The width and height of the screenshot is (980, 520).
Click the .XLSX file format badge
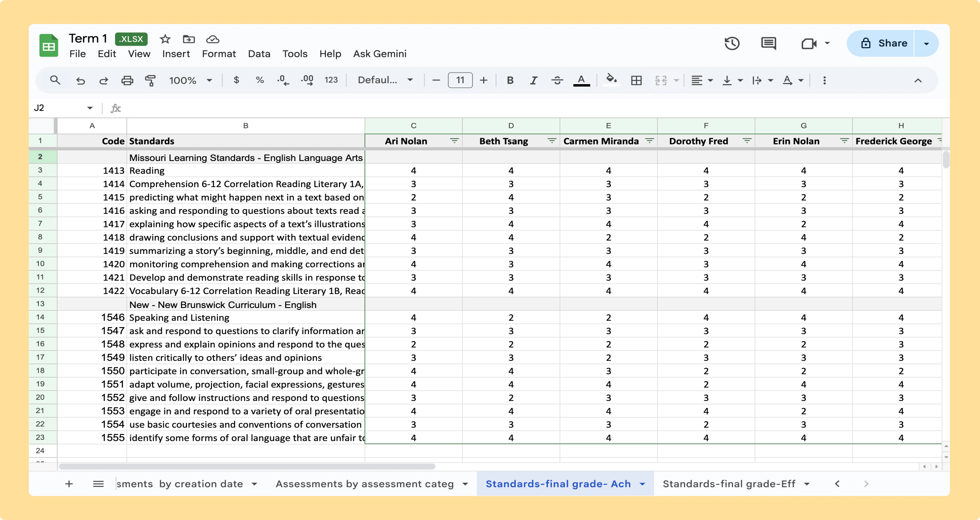click(x=131, y=39)
